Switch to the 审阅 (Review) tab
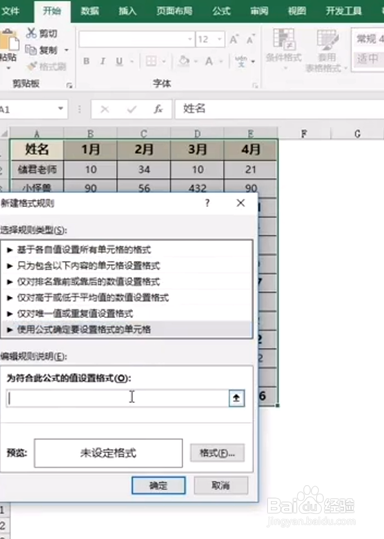The image size is (384, 539). (x=259, y=11)
